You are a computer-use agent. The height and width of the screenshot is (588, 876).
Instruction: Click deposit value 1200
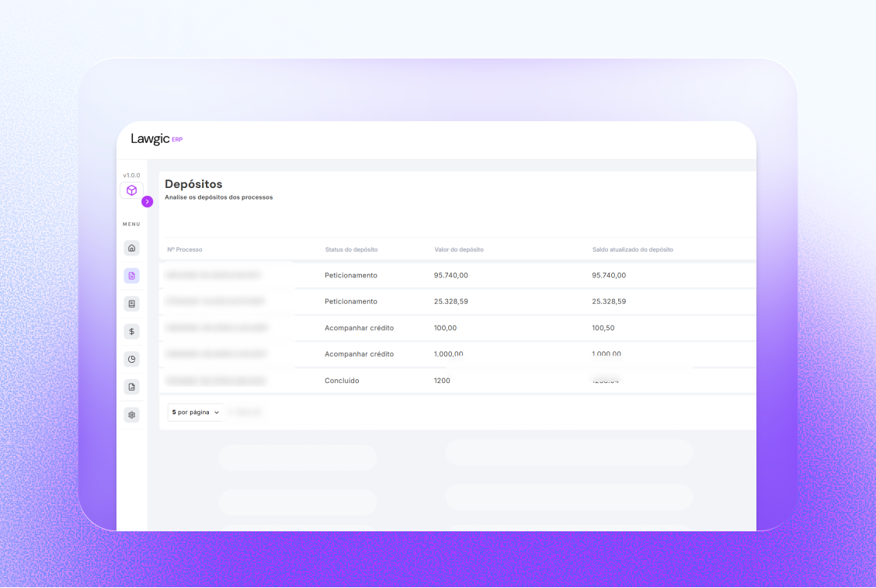pos(442,380)
